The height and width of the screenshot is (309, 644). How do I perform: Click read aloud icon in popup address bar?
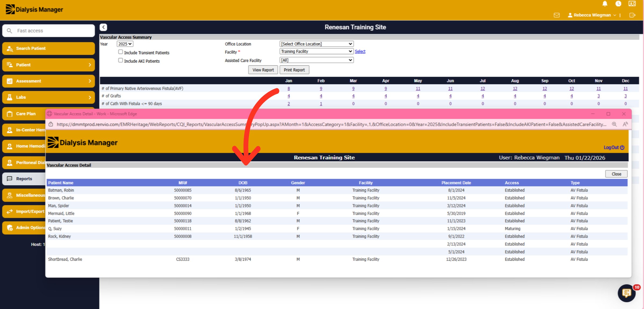625,124
